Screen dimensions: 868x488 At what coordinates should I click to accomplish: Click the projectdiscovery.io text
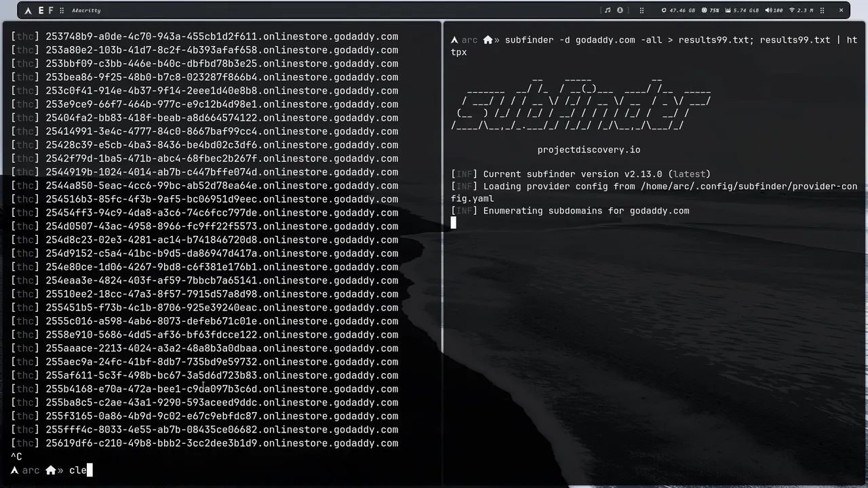(x=589, y=150)
